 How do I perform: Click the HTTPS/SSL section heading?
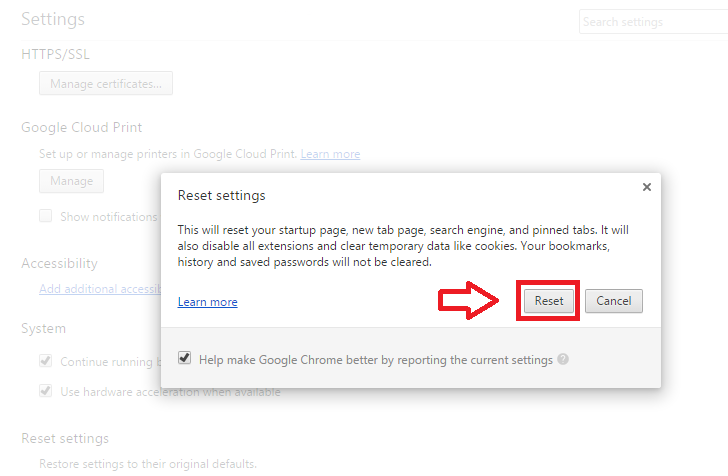[55, 54]
